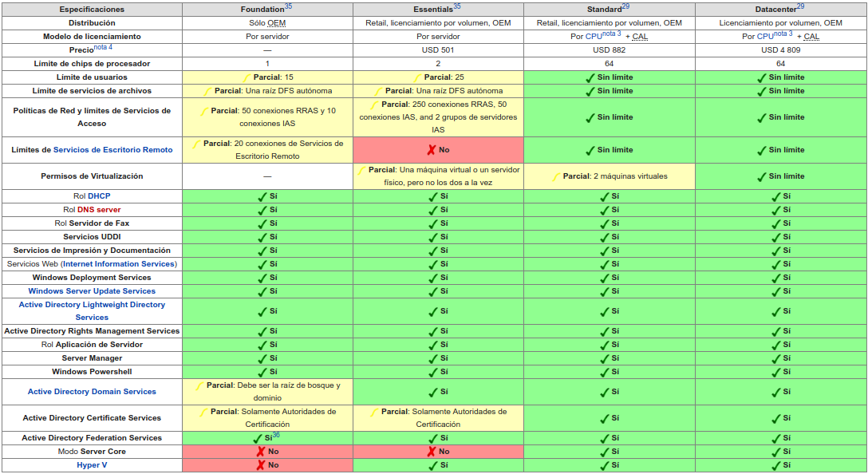Click red X icon in Foundation Modo Server Core cell

pos(261,452)
